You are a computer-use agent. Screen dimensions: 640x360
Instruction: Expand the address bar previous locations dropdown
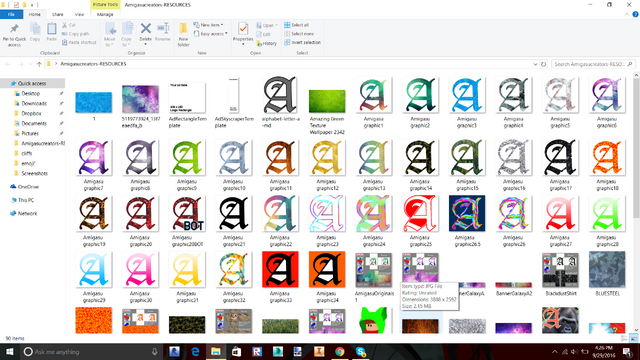535,64
